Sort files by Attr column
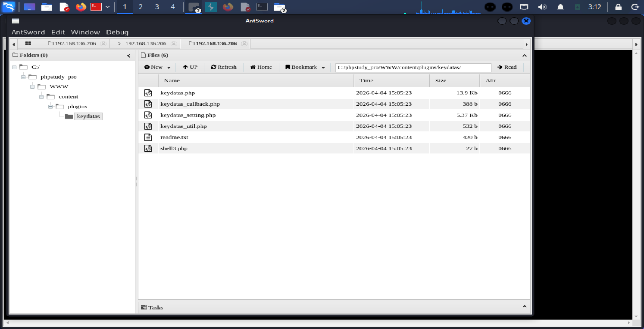 tap(505, 81)
